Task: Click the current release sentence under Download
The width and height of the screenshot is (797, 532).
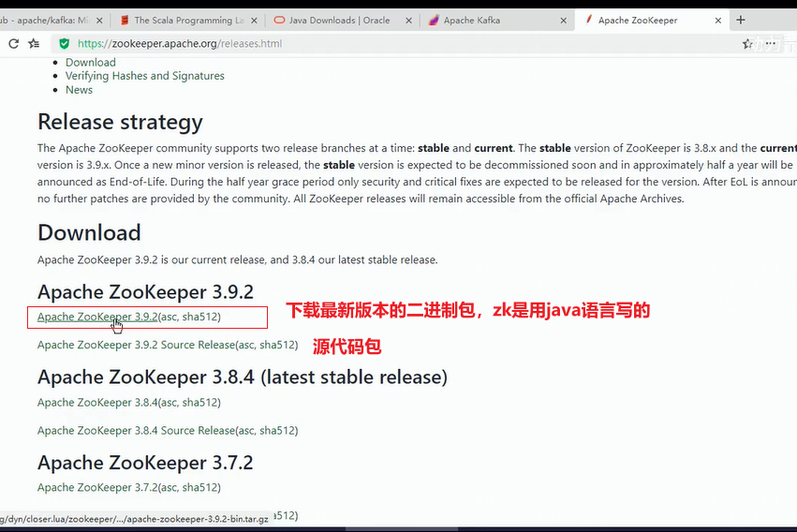Action: (x=237, y=260)
